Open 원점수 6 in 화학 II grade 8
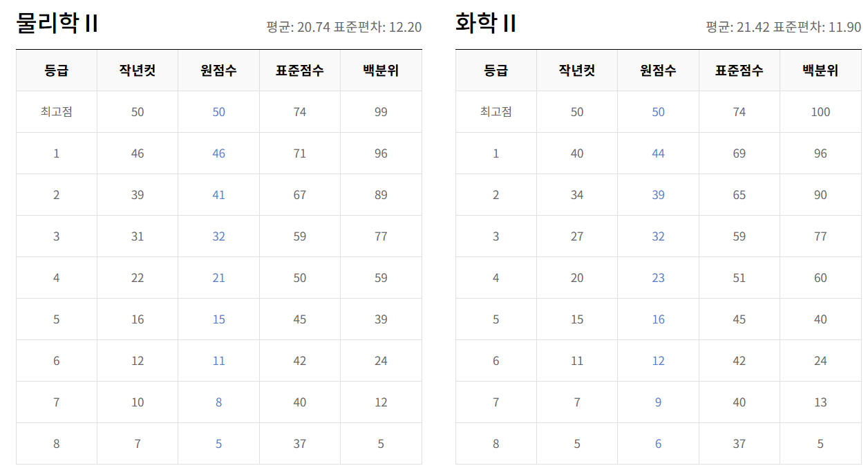The height and width of the screenshot is (468, 868). point(658,444)
